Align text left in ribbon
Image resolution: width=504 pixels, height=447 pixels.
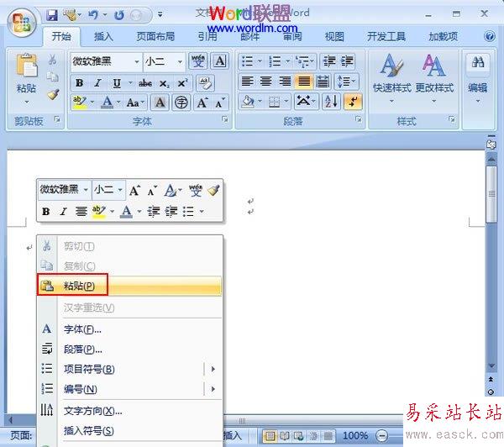(247, 82)
